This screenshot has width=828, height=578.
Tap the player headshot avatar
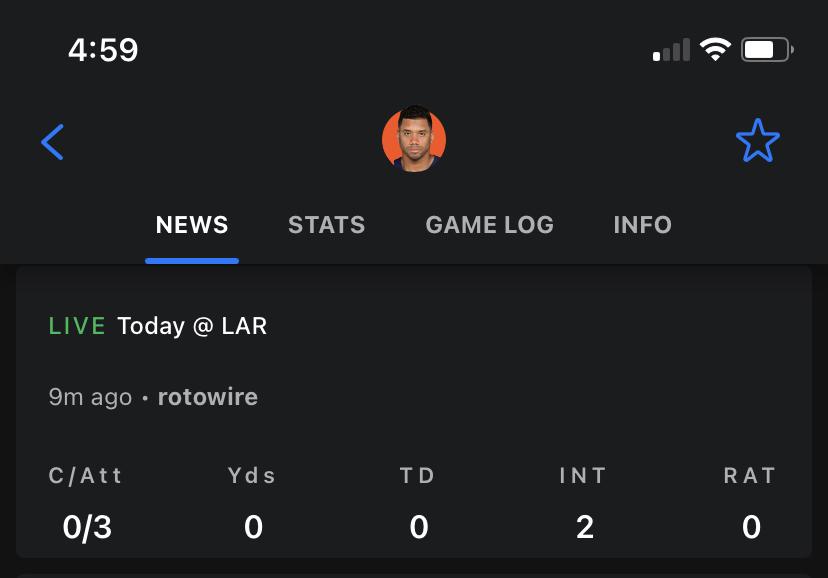(413, 140)
